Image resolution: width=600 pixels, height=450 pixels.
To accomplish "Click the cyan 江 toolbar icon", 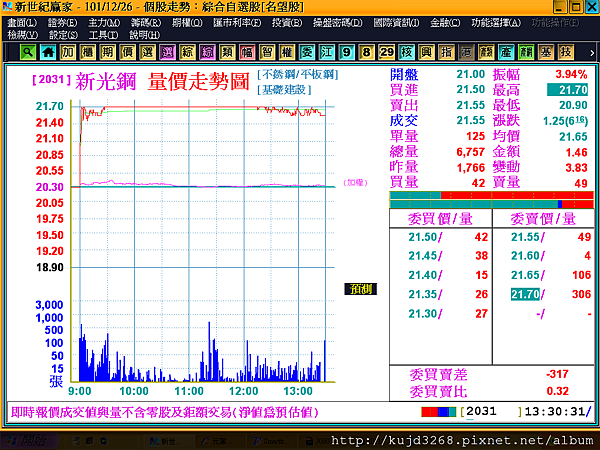I will (x=326, y=52).
